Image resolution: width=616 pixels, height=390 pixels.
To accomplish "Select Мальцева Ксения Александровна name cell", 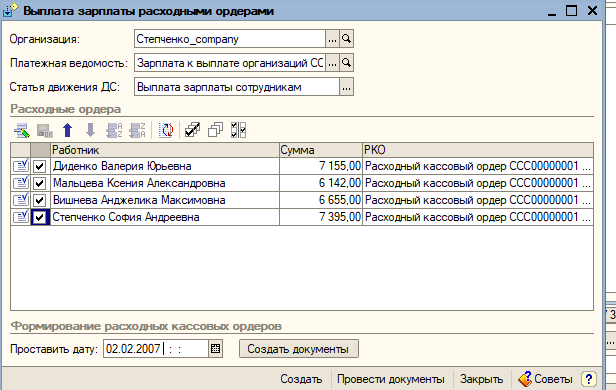I will pos(165,183).
